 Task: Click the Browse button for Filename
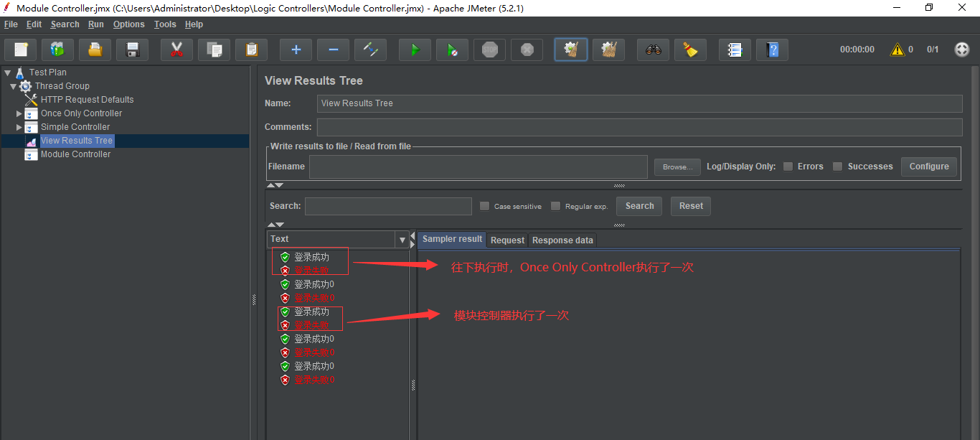[677, 167]
